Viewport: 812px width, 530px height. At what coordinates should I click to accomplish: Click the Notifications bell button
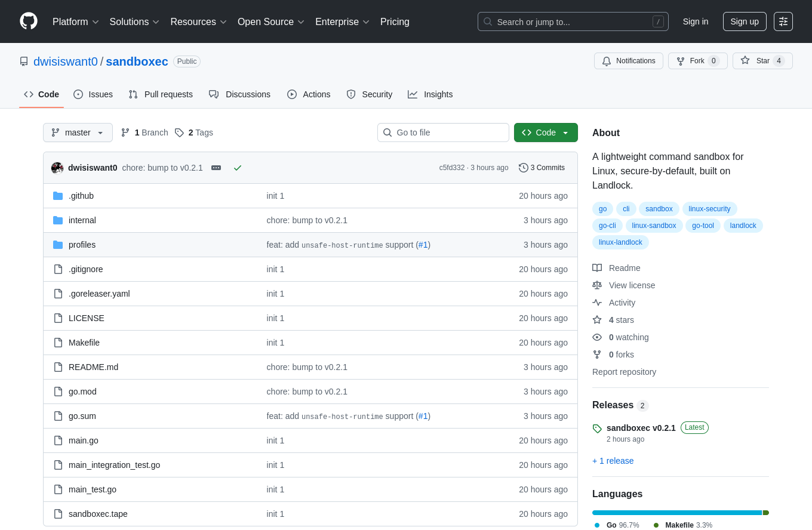628,61
